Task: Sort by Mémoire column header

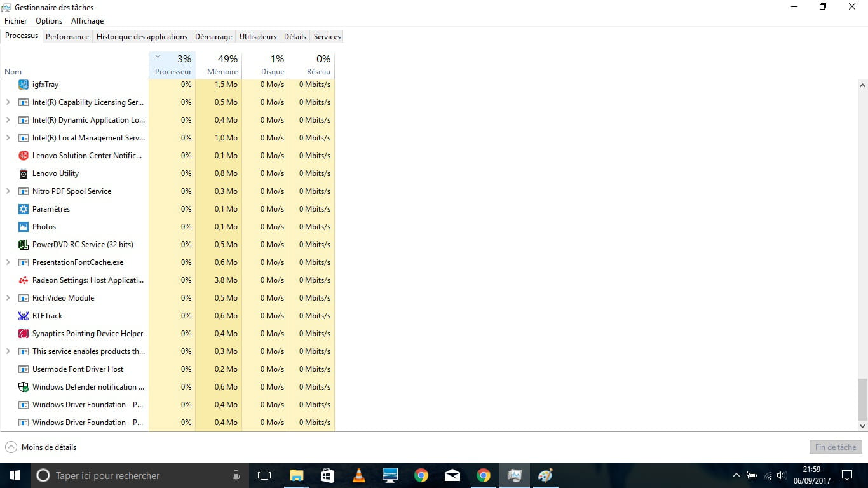Action: [x=219, y=65]
